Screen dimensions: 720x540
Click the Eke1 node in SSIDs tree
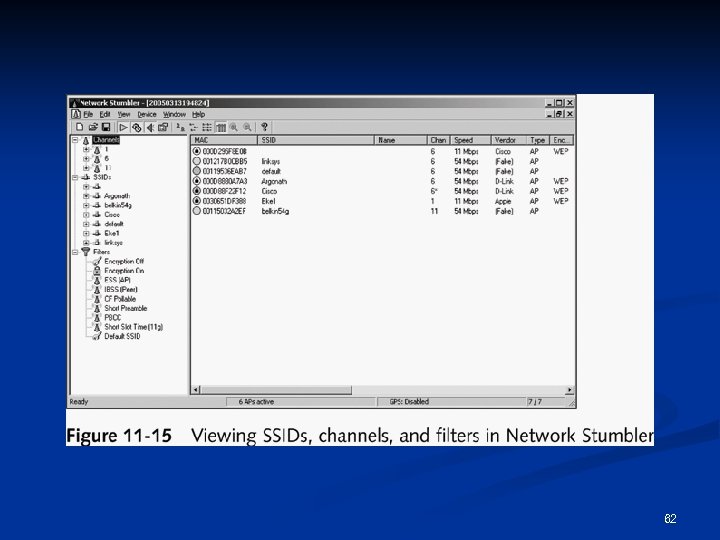tap(112, 233)
